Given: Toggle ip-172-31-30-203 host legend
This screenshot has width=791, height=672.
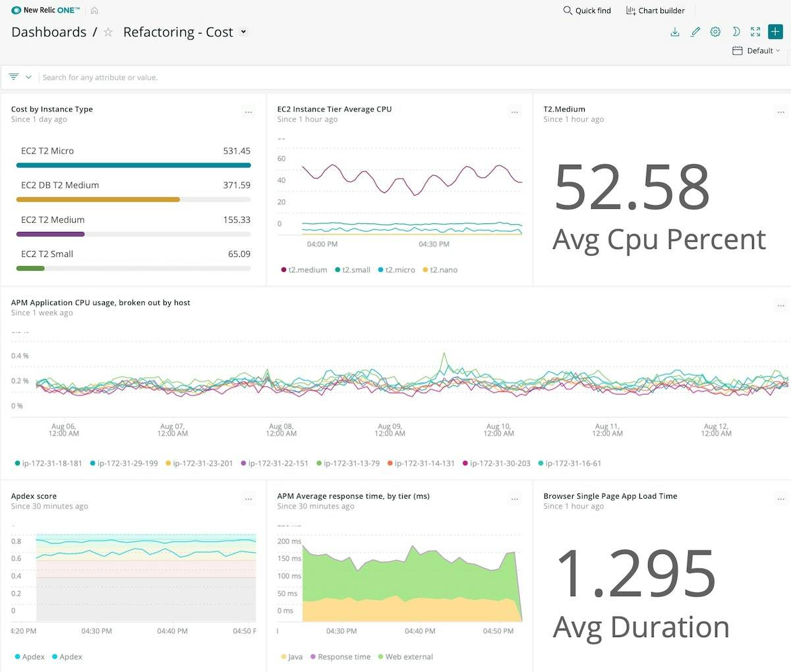Looking at the screenshot, I should click(497, 463).
